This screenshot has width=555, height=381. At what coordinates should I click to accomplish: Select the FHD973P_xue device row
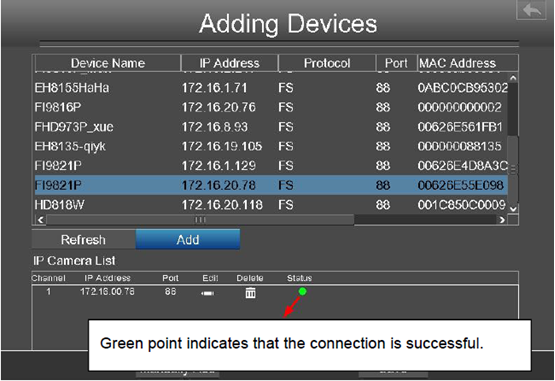[271, 127]
